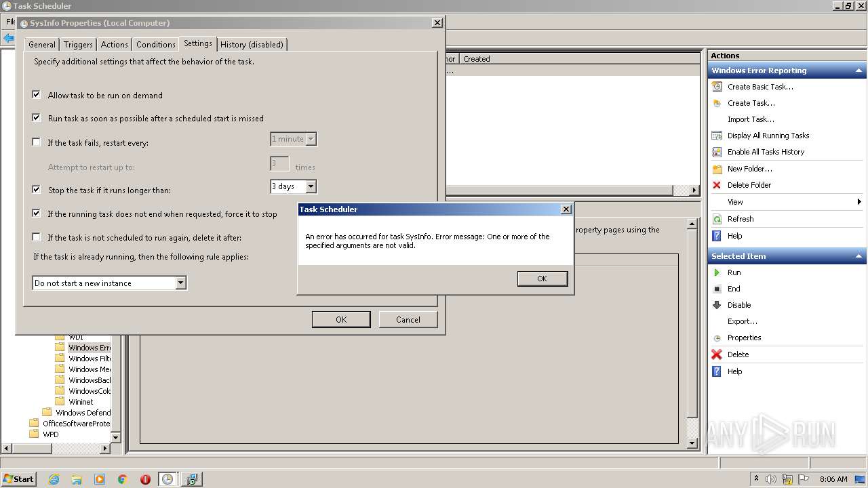
Task: Click the Refresh icon in Actions pane
Action: [717, 219]
